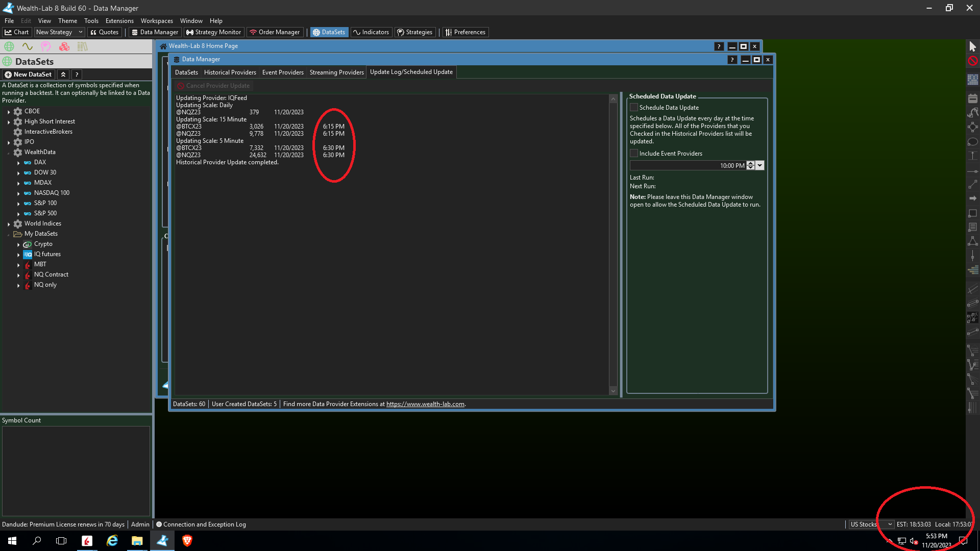This screenshot has width=980, height=551.
Task: Open the library books icon in left panel
Action: 83,46
